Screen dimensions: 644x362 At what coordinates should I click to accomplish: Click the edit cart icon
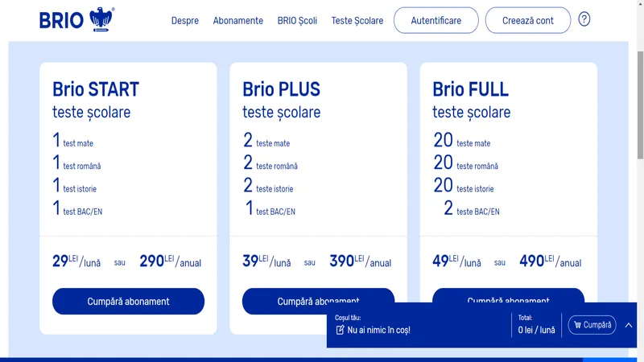click(x=341, y=330)
